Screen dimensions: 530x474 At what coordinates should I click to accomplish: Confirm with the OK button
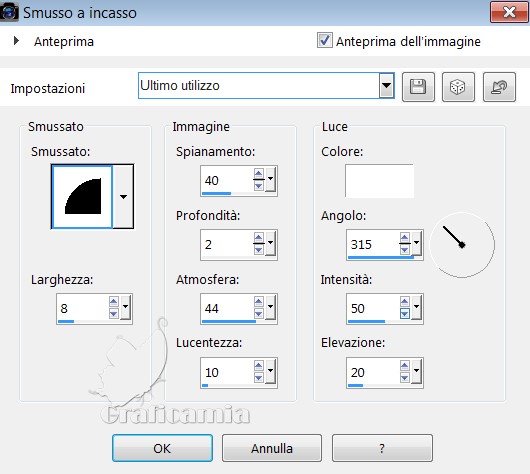tap(162, 448)
